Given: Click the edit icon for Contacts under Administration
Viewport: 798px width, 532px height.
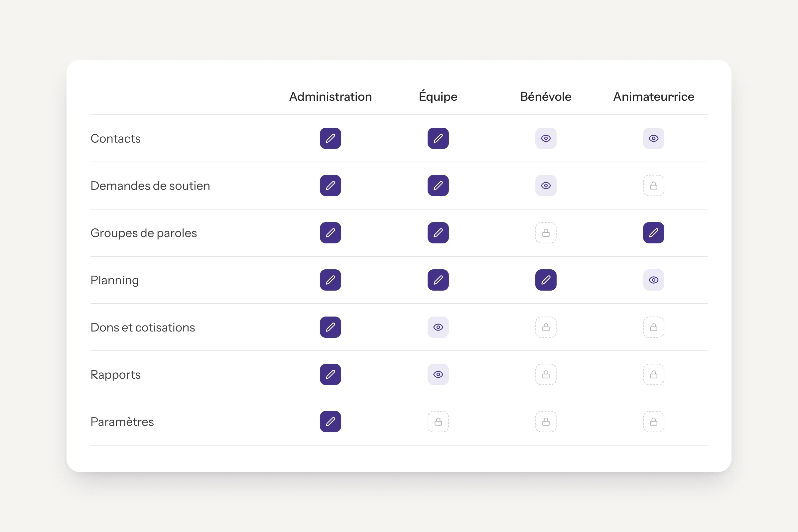Looking at the screenshot, I should pos(330,138).
